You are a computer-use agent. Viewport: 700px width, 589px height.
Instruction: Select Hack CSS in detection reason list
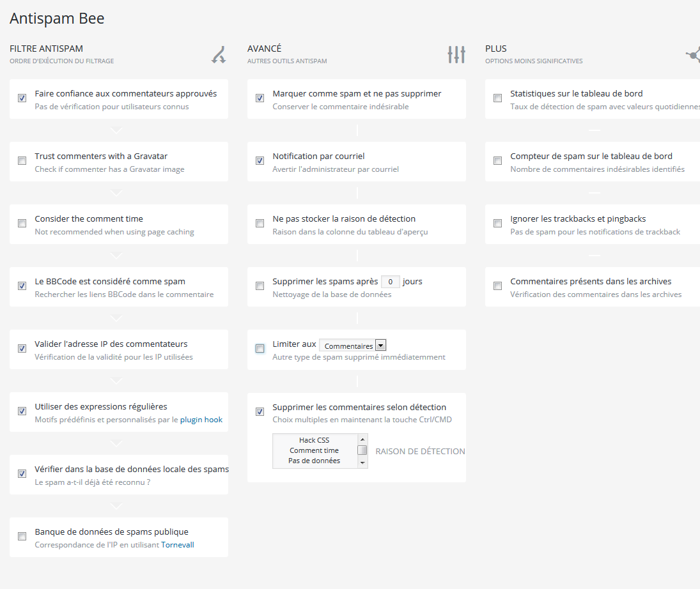point(315,440)
